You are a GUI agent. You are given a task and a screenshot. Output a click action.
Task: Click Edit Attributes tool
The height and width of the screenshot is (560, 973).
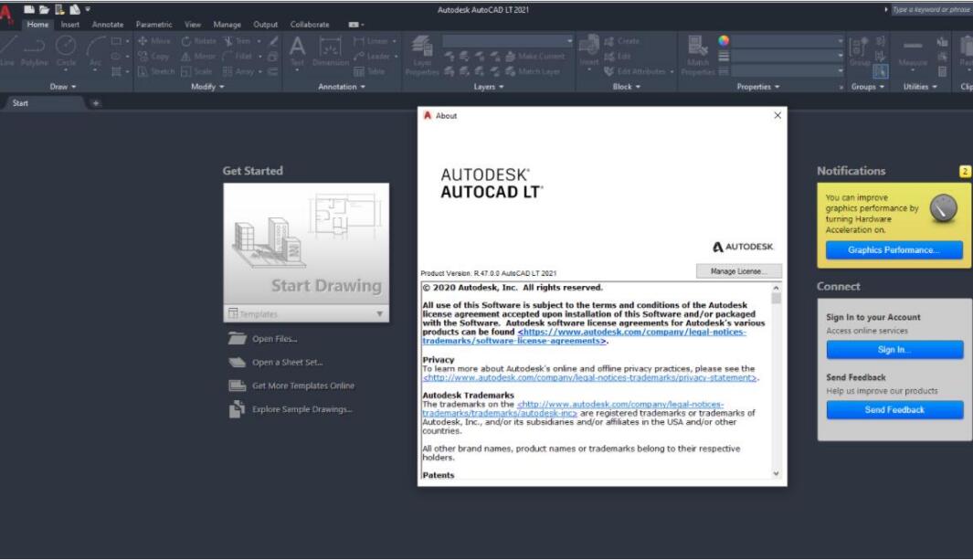(x=635, y=71)
